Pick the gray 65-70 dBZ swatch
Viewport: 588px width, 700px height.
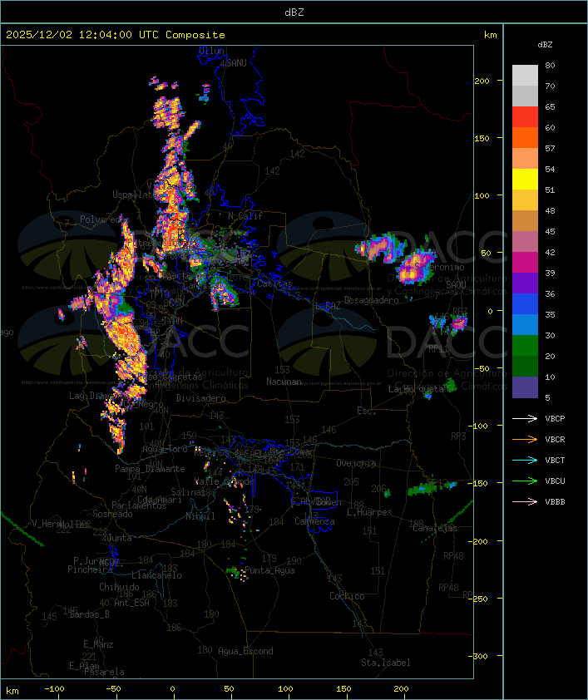pyautogui.click(x=525, y=96)
